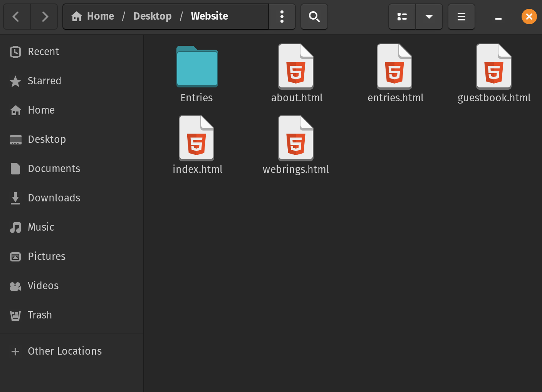Go back to previous folder
Image resolution: width=542 pixels, height=392 pixels.
point(17,17)
